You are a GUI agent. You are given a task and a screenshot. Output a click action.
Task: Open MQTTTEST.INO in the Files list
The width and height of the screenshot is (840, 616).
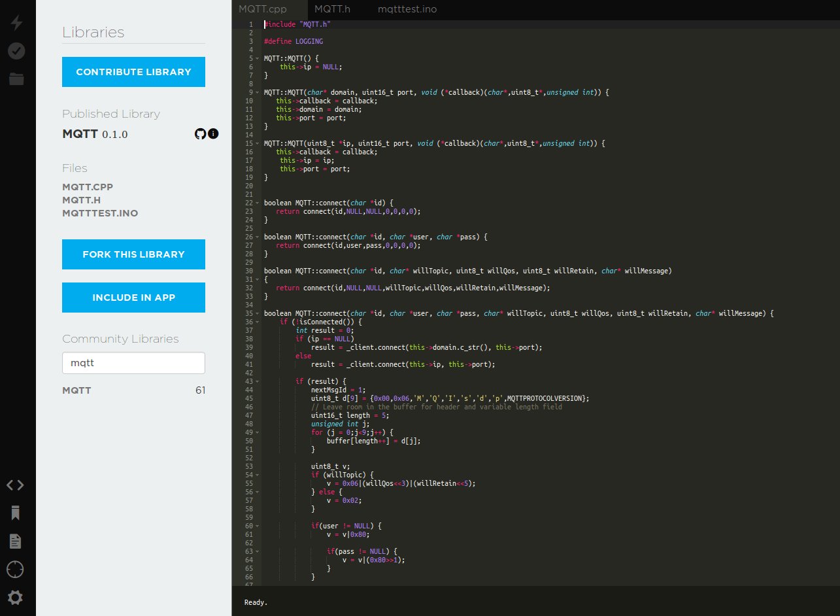[x=100, y=213]
